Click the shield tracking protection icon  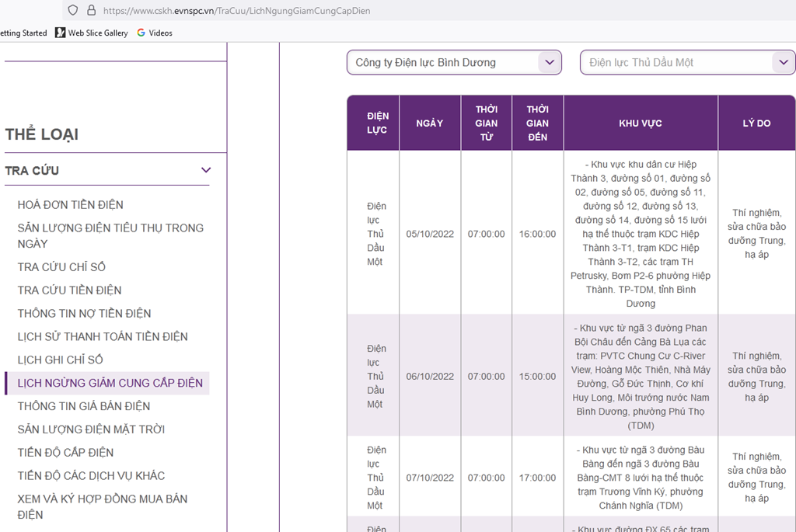(x=72, y=10)
